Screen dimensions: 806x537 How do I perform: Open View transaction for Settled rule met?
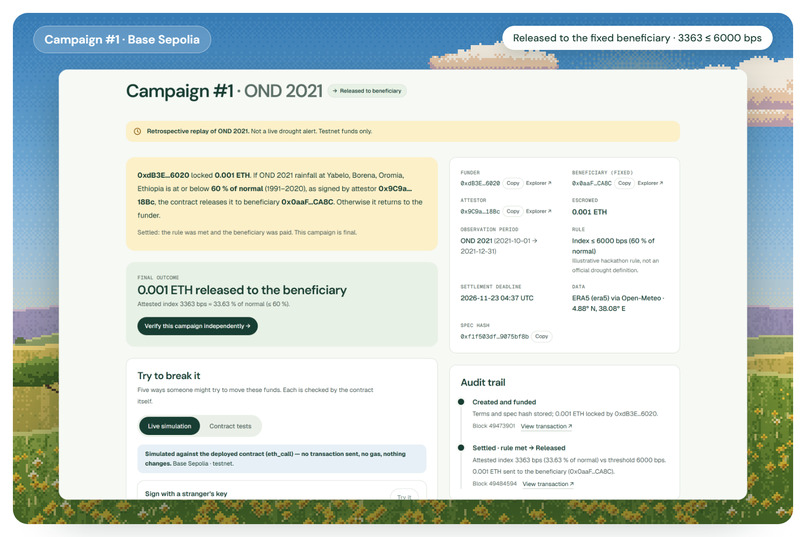tap(548, 484)
